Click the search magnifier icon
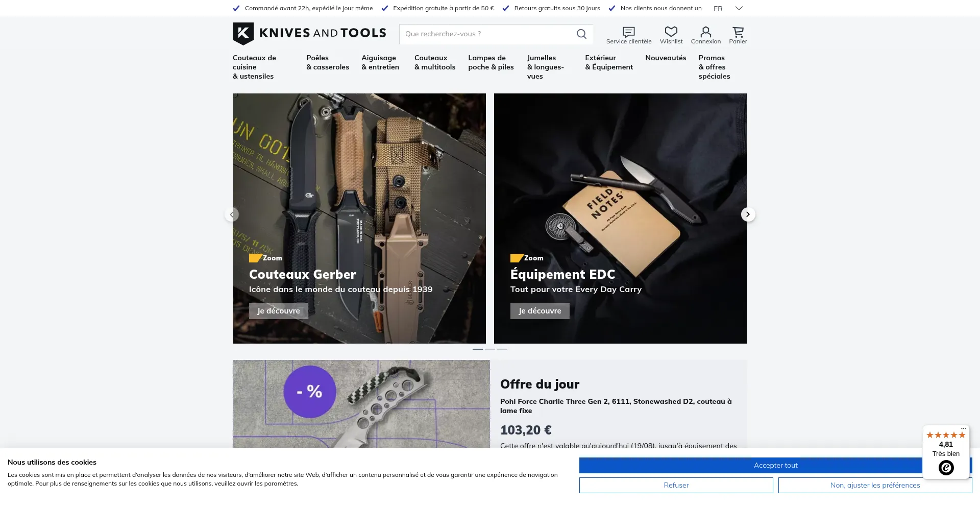Image resolution: width=980 pixels, height=507 pixels. click(x=581, y=34)
